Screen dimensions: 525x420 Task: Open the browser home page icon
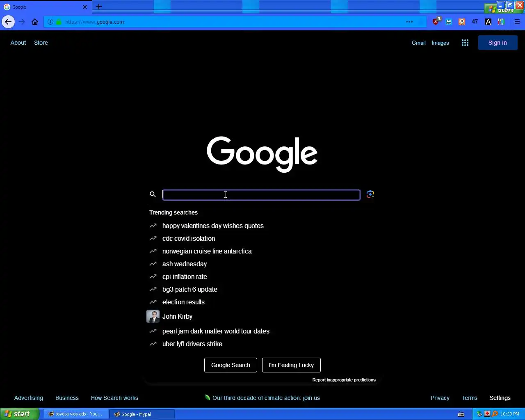click(x=35, y=22)
